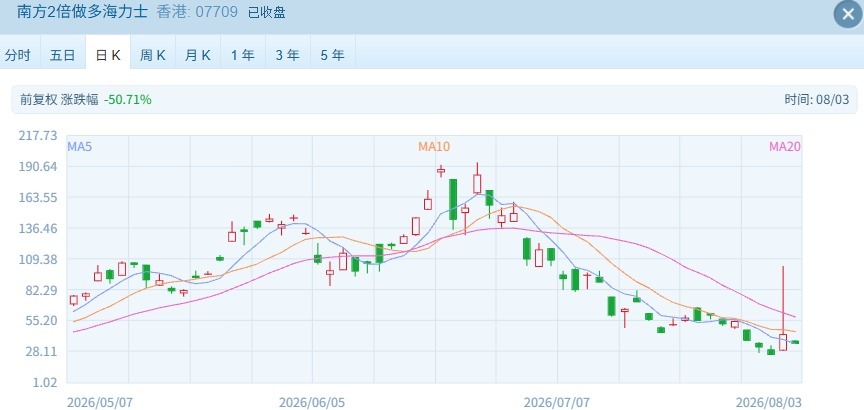The image size is (864, 410).
Task: Click the MA5 legend label
Action: point(79,147)
